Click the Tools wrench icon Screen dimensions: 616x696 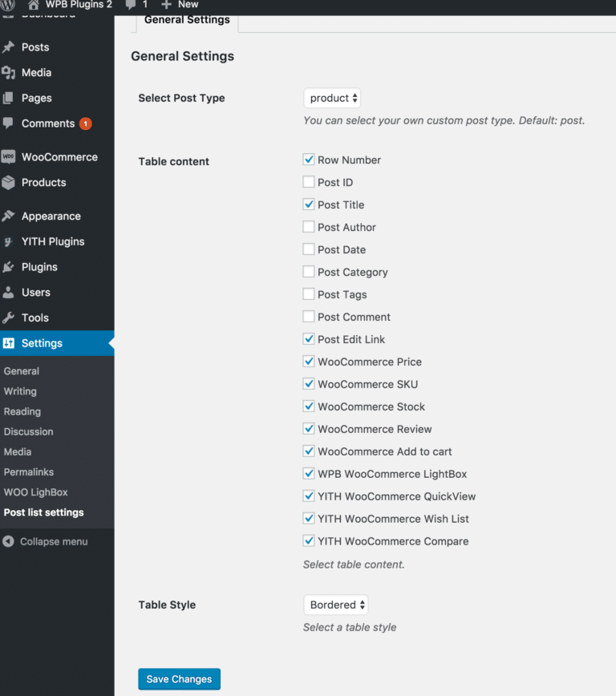click(x=9, y=318)
